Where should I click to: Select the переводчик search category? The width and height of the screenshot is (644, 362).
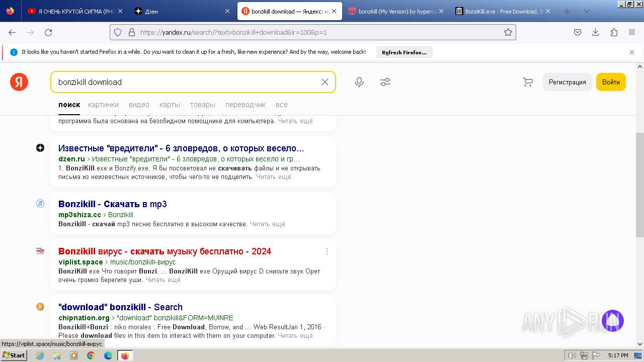(x=246, y=105)
